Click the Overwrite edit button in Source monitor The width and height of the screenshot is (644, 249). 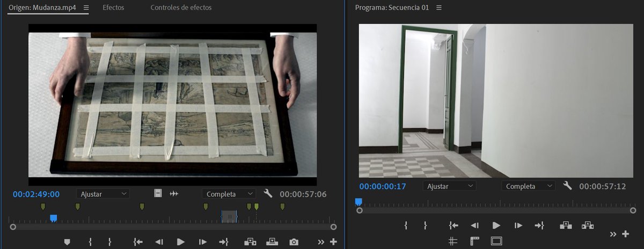pos(272,242)
